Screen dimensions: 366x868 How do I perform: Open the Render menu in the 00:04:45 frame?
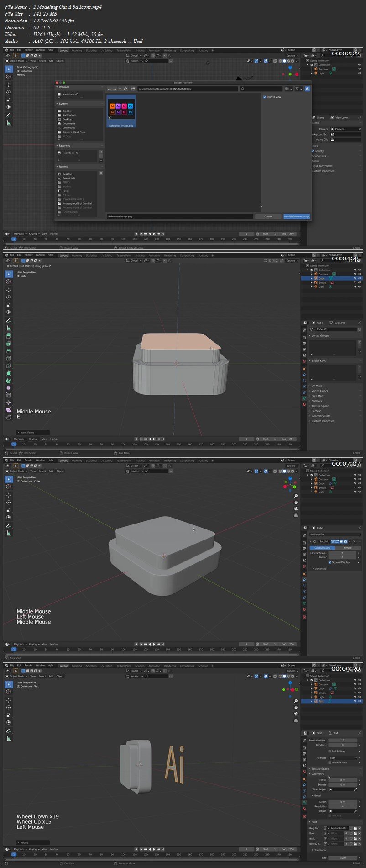28,255
